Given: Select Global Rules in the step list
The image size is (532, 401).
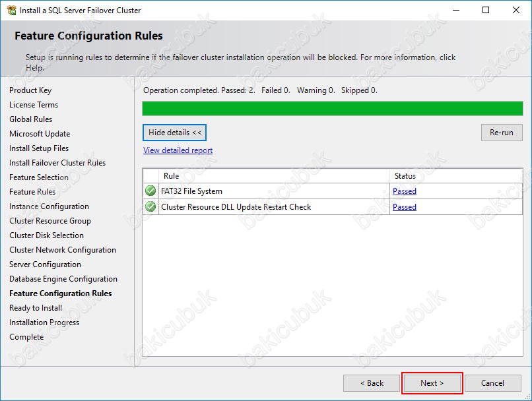Looking at the screenshot, I should point(30,119).
